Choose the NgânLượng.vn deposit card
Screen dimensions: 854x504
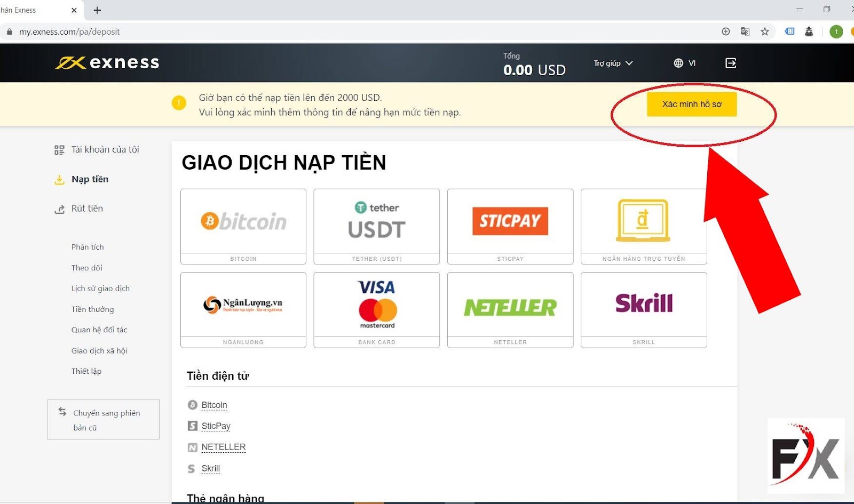[x=243, y=310]
